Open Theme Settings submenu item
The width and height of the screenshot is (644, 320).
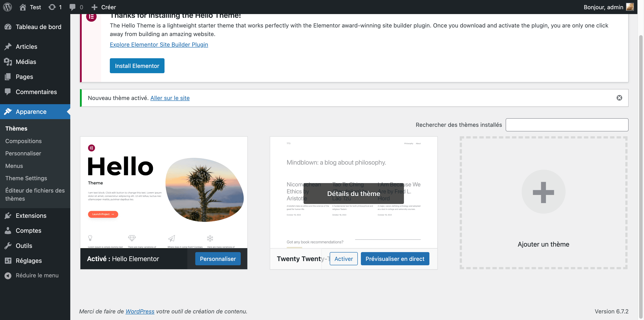(x=26, y=178)
